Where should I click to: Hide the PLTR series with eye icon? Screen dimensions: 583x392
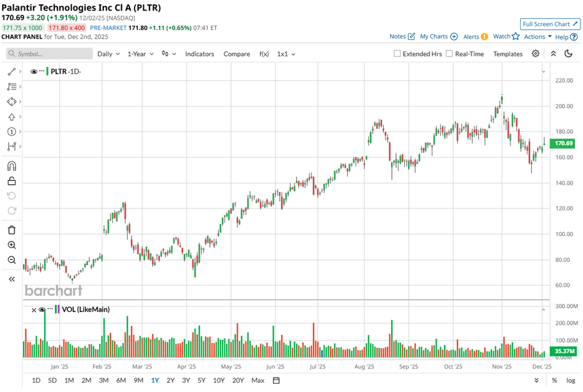tap(34, 72)
